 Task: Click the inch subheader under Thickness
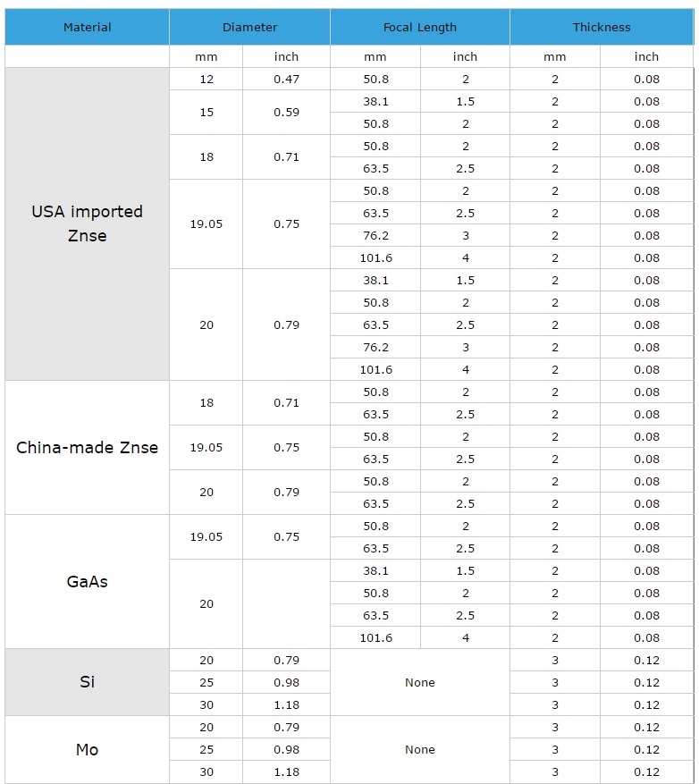click(x=646, y=56)
